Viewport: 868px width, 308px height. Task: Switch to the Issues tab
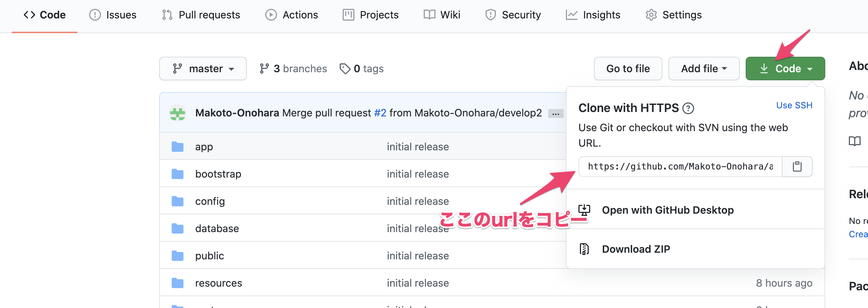pyautogui.click(x=113, y=15)
